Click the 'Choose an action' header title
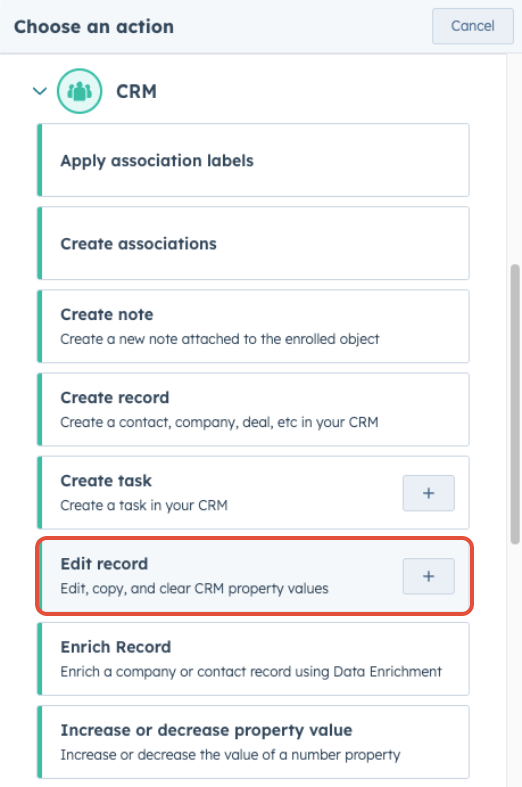The width and height of the screenshot is (522, 787). [x=94, y=27]
